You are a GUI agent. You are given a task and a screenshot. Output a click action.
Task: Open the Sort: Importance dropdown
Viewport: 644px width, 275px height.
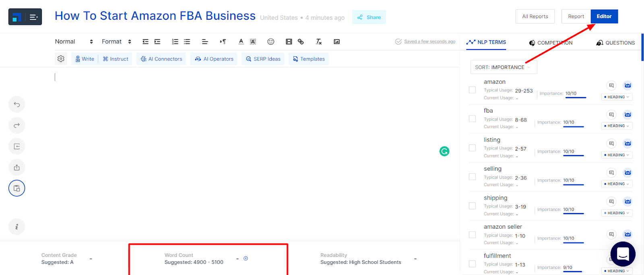click(x=504, y=67)
